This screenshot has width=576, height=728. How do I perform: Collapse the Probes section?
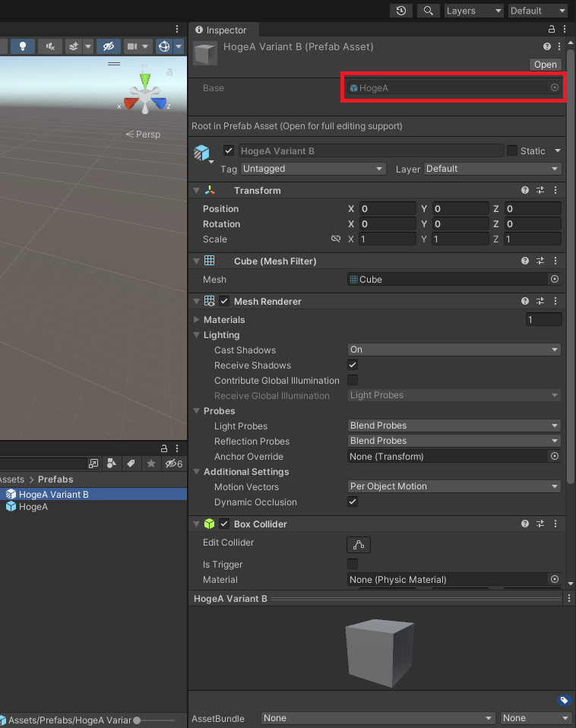click(x=196, y=411)
